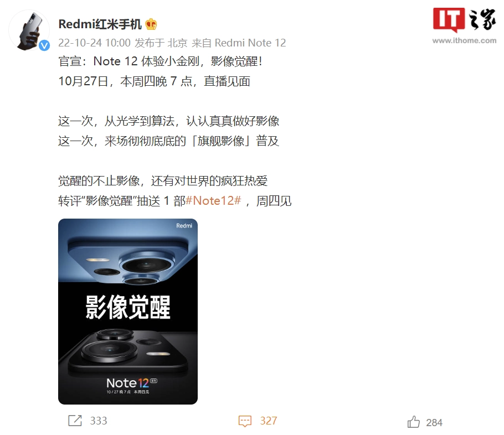Image resolution: width=504 pixels, height=435 pixels.
Task: Click the repost count 333
Action: 99,421
